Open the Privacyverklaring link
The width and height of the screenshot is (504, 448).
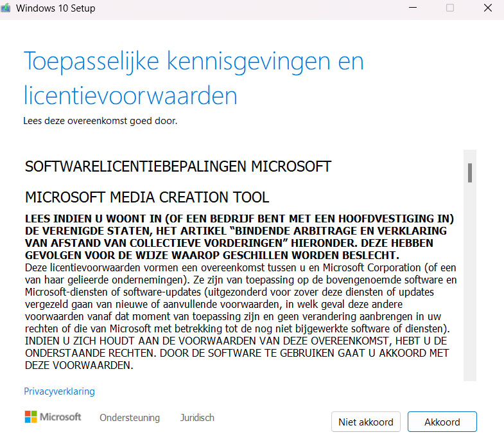(x=60, y=391)
